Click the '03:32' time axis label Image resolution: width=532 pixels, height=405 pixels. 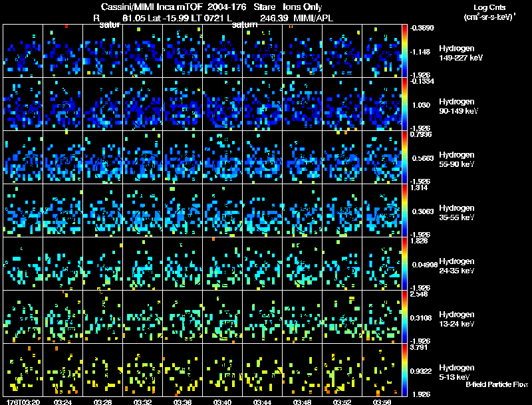[x=142, y=402]
